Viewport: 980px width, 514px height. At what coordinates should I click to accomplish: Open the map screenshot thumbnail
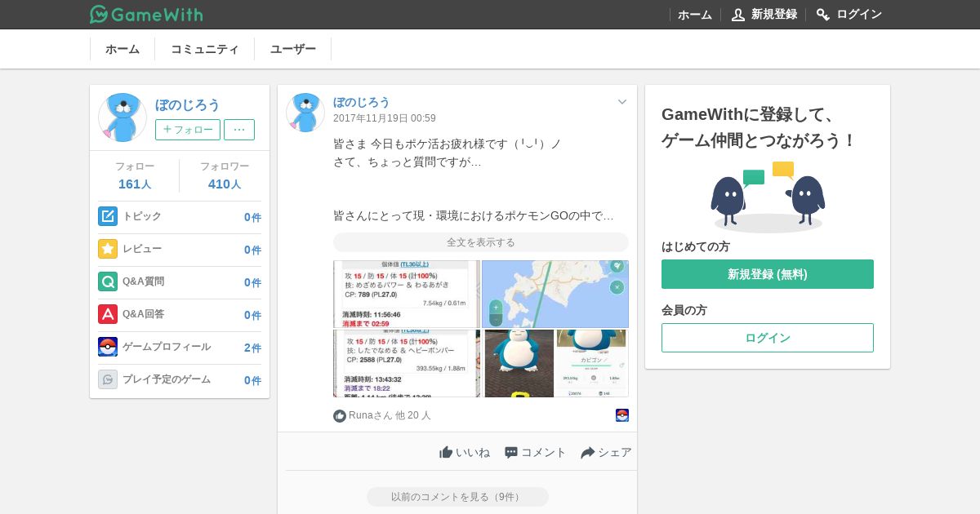click(555, 294)
